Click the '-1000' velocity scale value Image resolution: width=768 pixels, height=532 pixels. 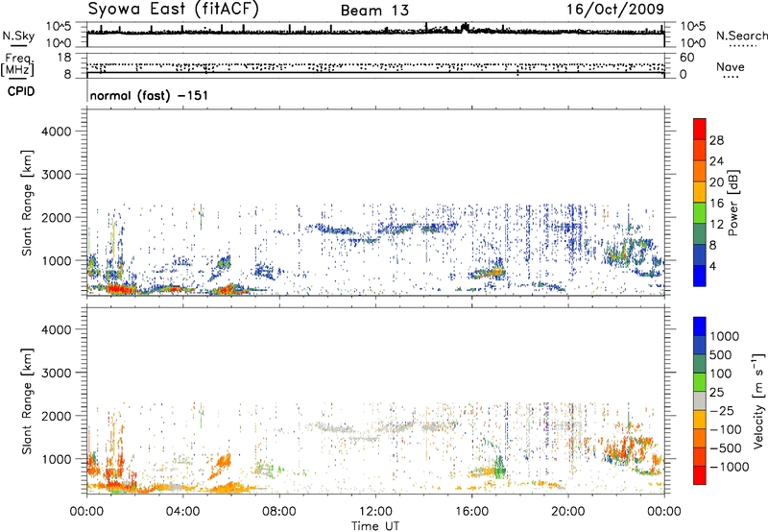pyautogui.click(x=729, y=467)
